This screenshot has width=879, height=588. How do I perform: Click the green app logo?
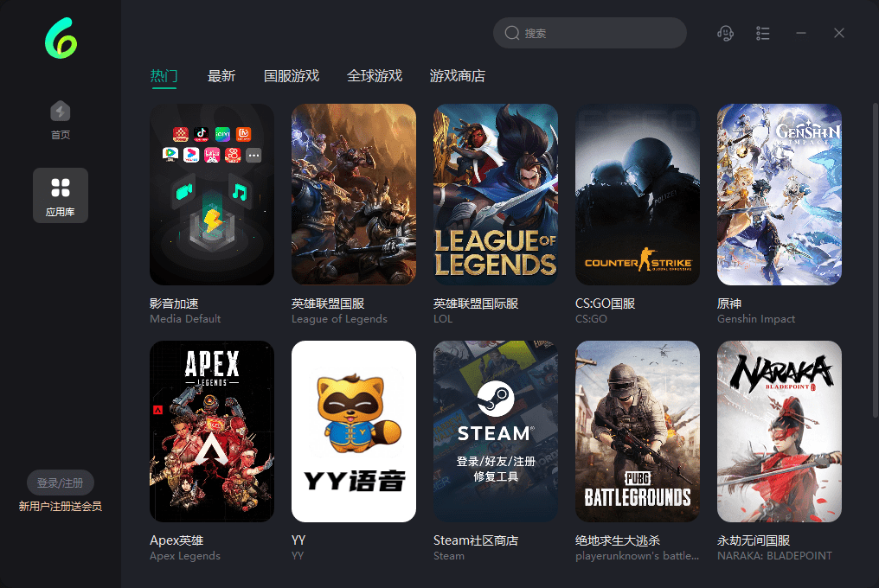61,37
